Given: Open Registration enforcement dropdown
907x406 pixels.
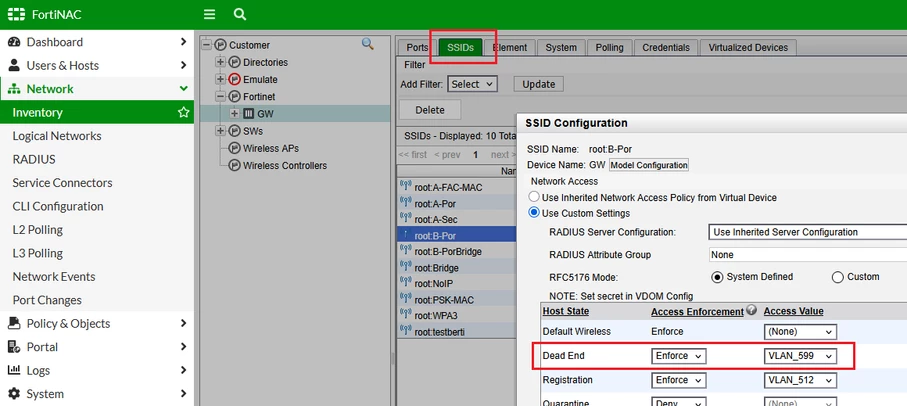Looking at the screenshot, I should click(x=679, y=381).
